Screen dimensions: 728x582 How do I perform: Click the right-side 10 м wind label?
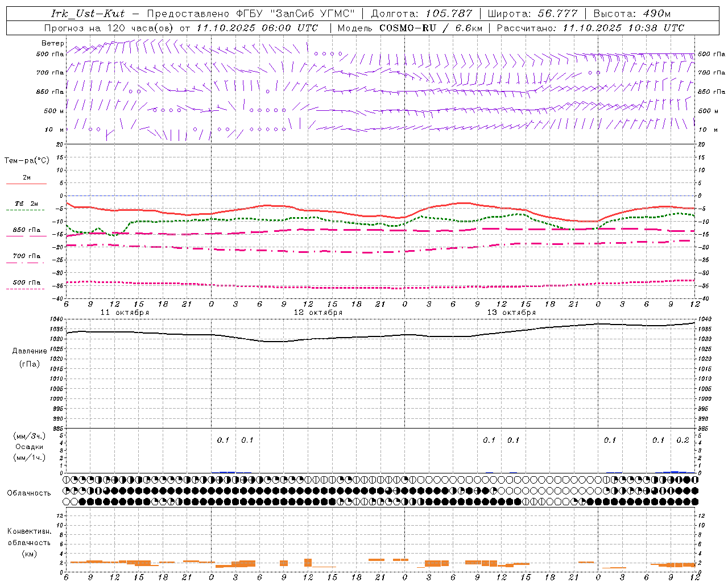(708, 130)
